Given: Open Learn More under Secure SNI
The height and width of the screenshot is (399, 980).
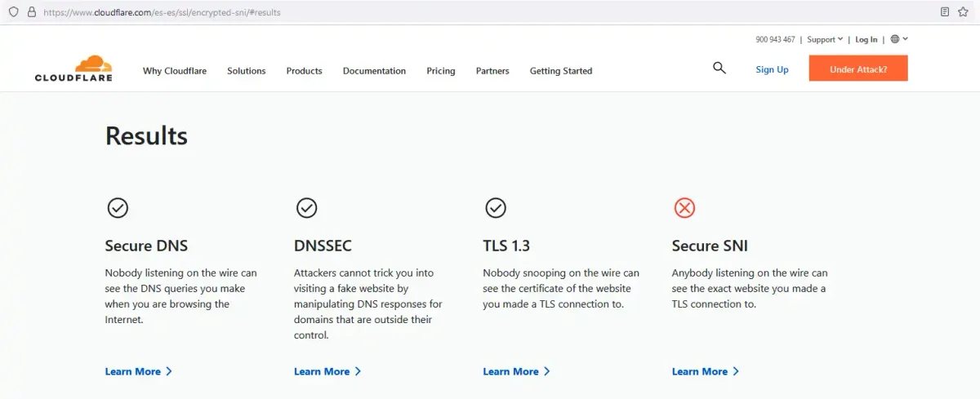Looking at the screenshot, I should pos(706,371).
